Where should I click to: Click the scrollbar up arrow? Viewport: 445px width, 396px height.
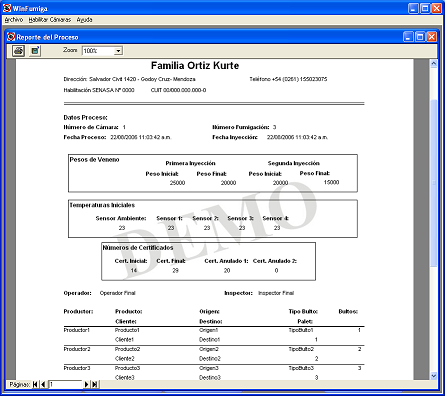point(434,63)
